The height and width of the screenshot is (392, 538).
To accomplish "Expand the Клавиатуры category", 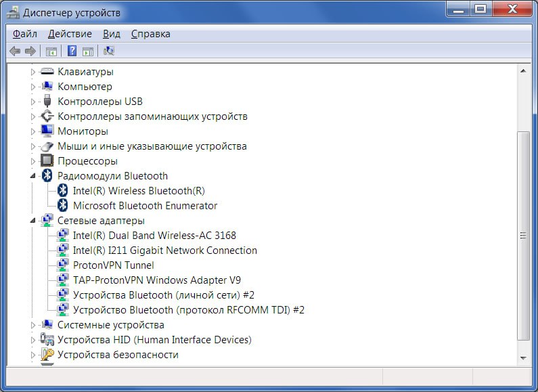I will (33, 72).
